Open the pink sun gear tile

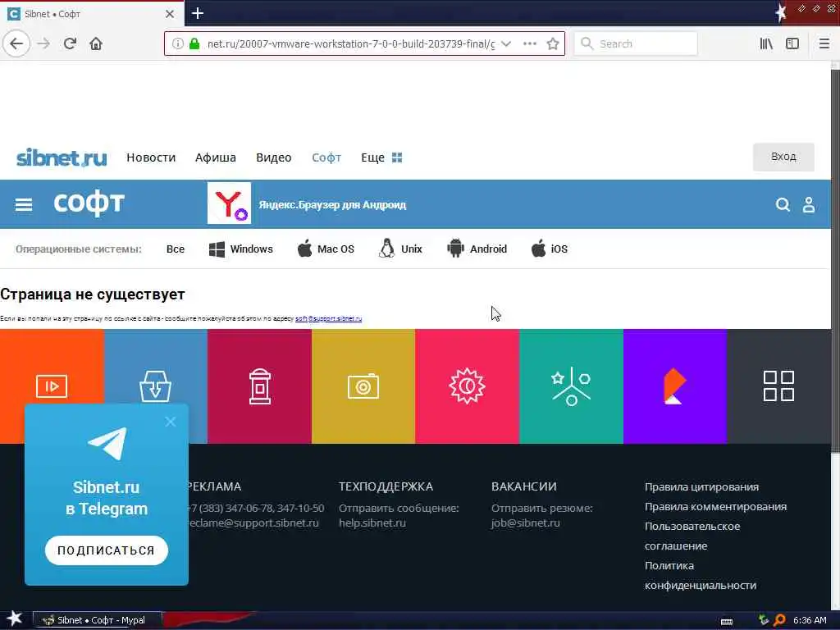point(467,386)
